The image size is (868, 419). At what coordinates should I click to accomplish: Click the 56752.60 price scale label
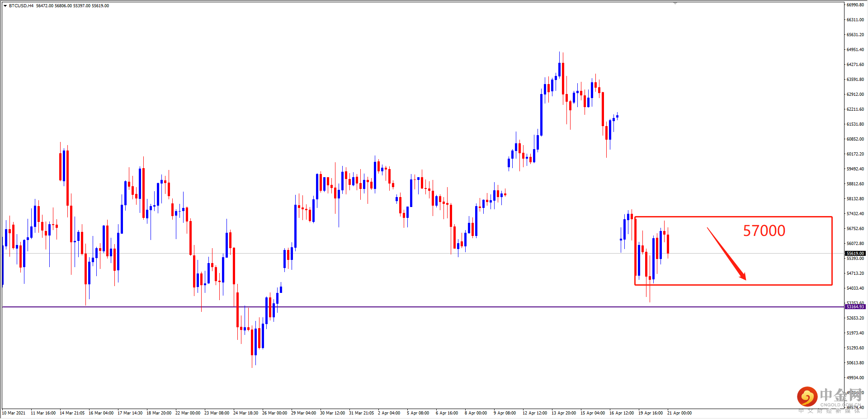[x=855, y=229]
